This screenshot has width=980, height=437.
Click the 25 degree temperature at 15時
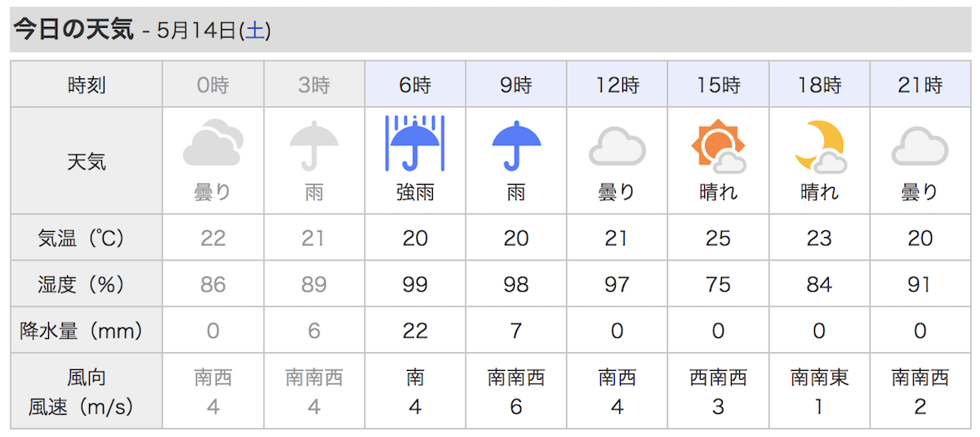(718, 238)
